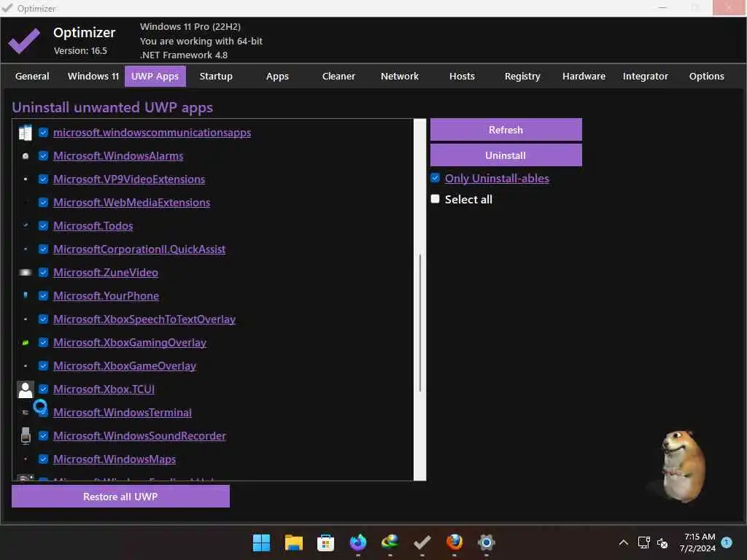Switch to the Windows 11 tab

point(93,76)
